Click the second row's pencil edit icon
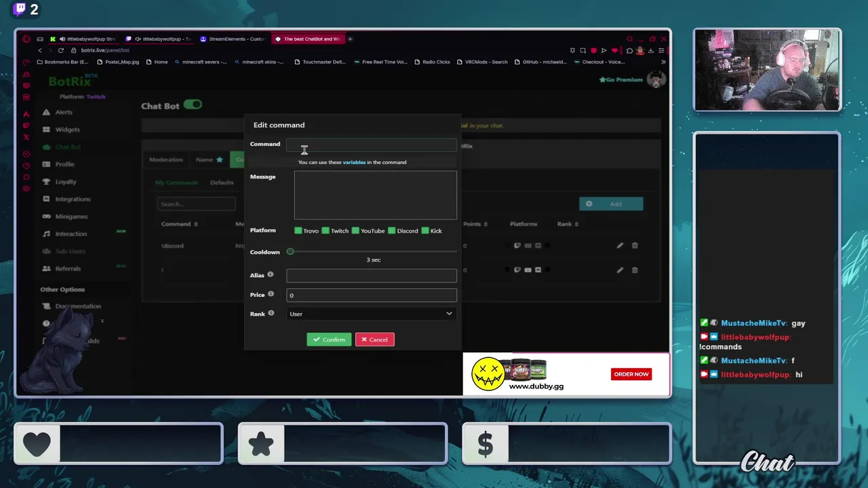 (620, 270)
